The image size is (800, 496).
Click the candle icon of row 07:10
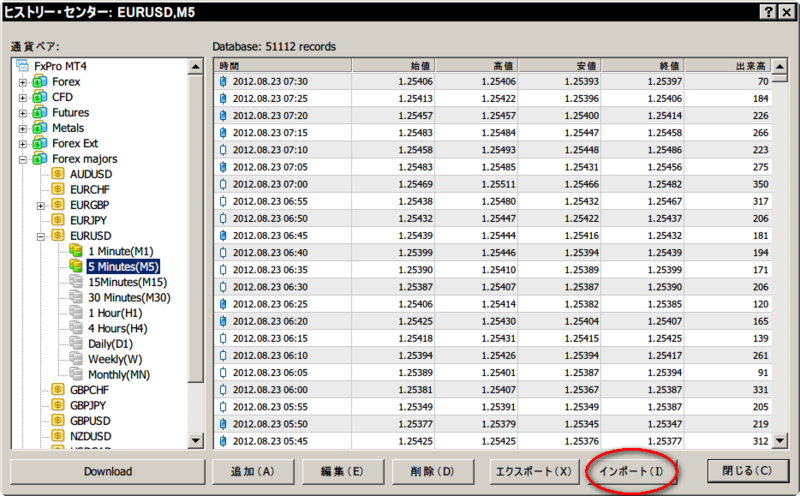[x=223, y=150]
